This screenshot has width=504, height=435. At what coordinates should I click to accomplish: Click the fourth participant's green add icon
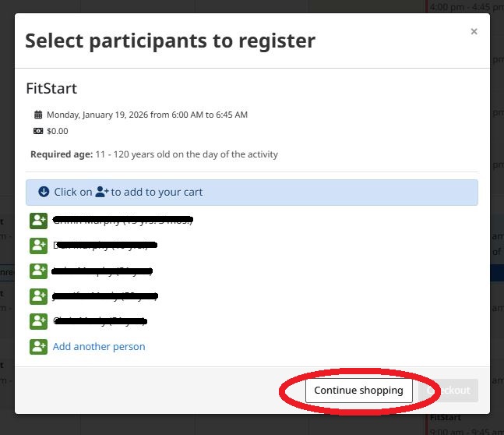click(x=39, y=296)
